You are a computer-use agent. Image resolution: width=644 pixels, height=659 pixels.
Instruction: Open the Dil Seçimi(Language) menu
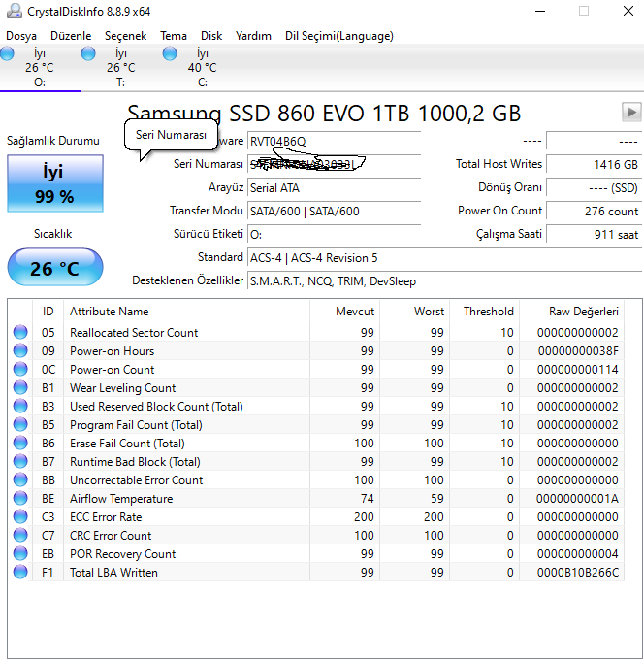click(339, 36)
